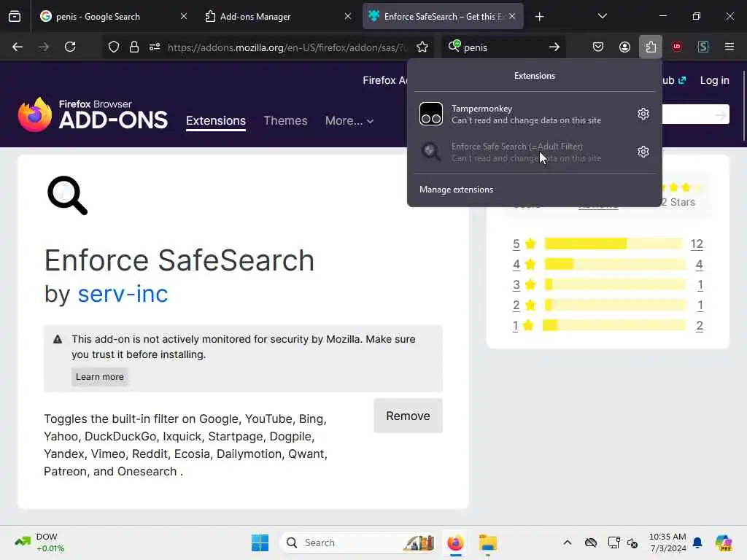Click the Learn more button
The image size is (747, 560).
click(x=99, y=377)
